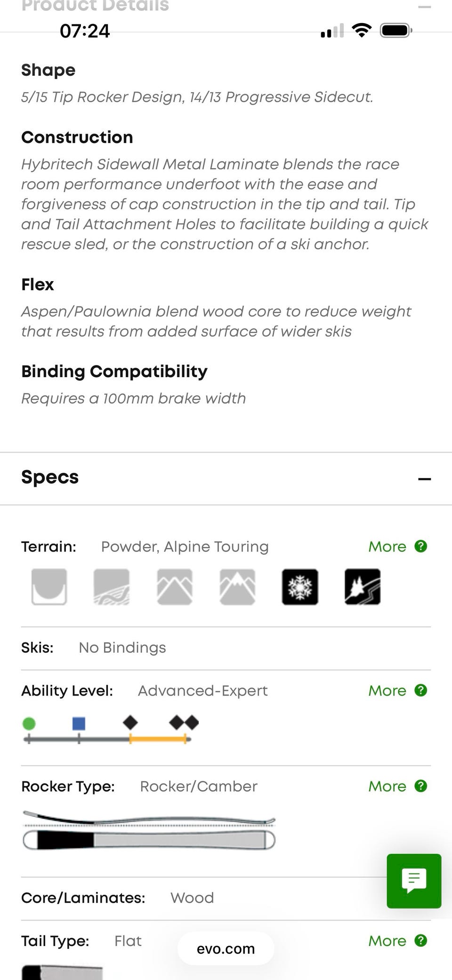Tap the evo.com address pill

point(226,948)
